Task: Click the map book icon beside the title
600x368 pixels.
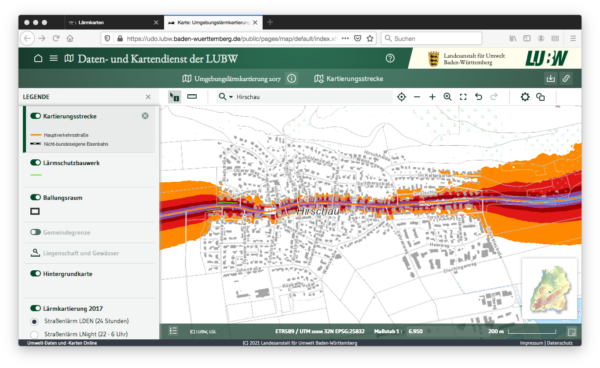Action: (69, 58)
